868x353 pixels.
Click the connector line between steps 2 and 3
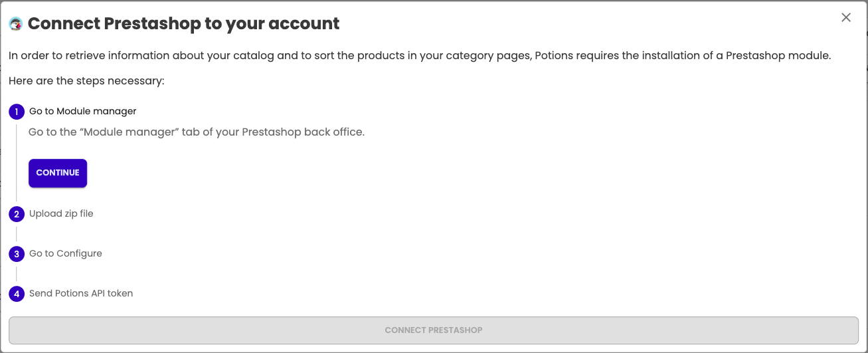click(x=17, y=234)
